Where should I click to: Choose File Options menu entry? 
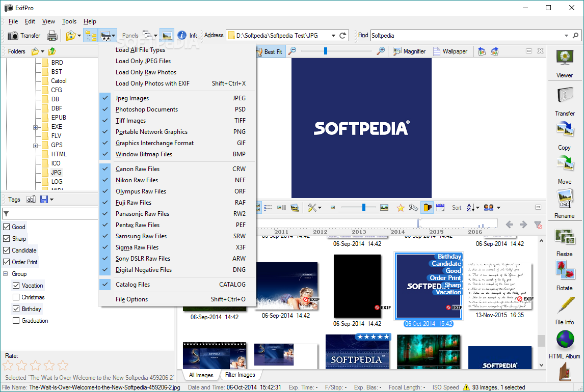pyautogui.click(x=177, y=299)
